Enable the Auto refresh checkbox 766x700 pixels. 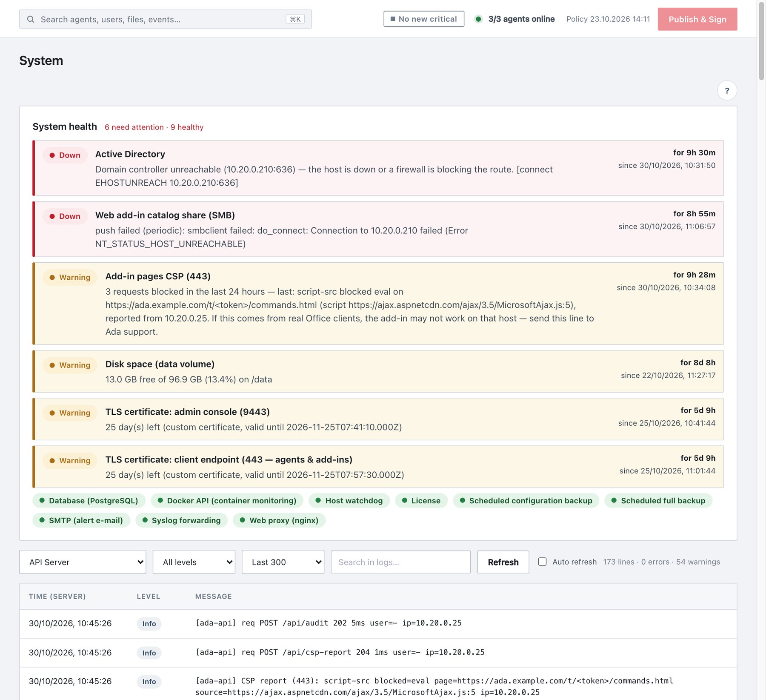[x=543, y=562]
